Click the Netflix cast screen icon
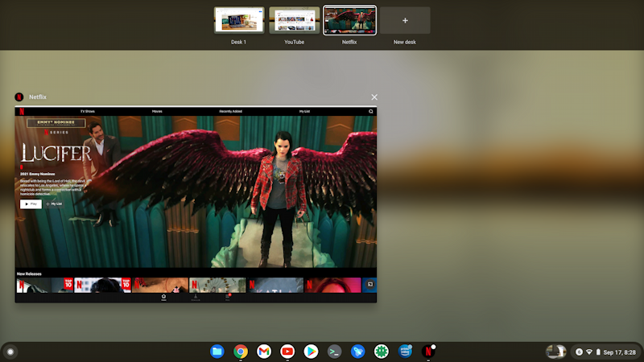 [x=370, y=285]
